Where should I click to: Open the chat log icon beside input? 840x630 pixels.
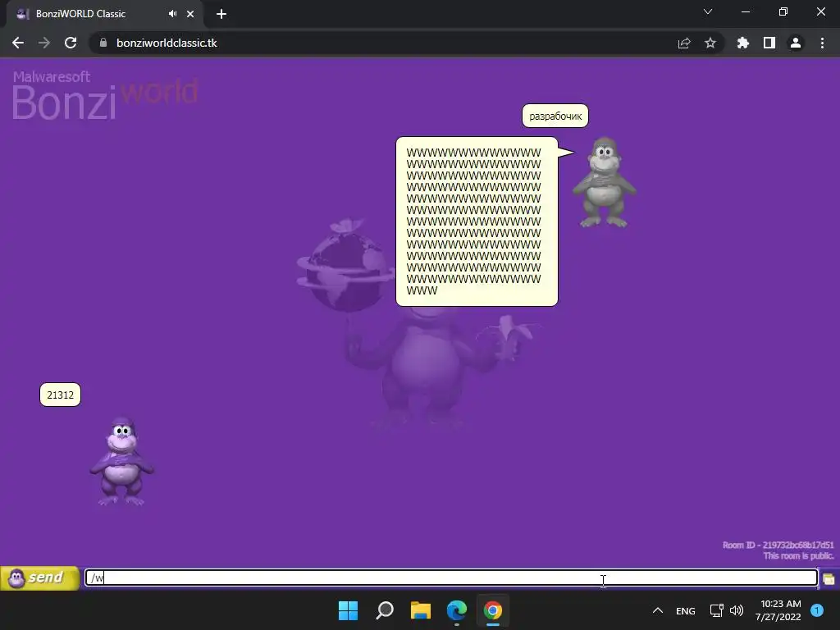point(829,579)
